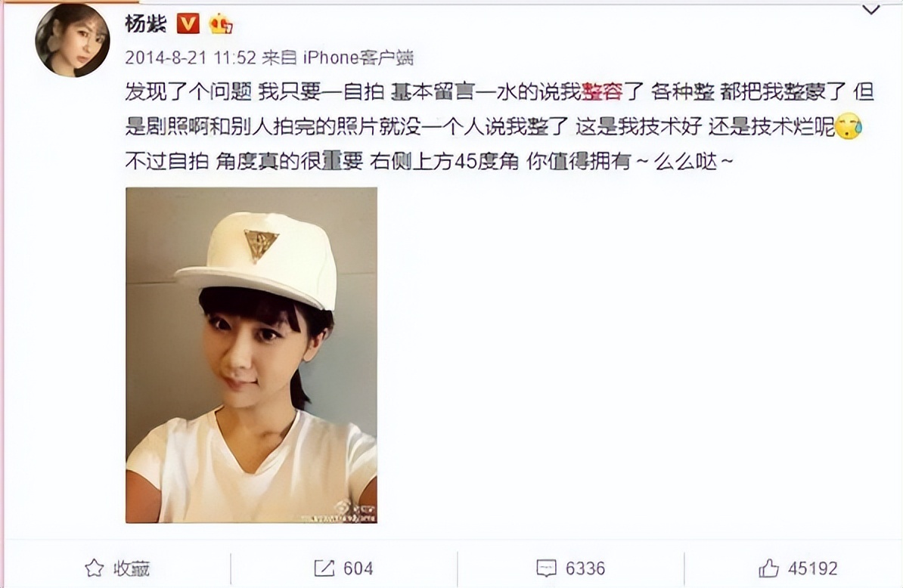The height and width of the screenshot is (588, 903).
Task: Click the red highlighted 整容 keyword
Action: [602, 92]
